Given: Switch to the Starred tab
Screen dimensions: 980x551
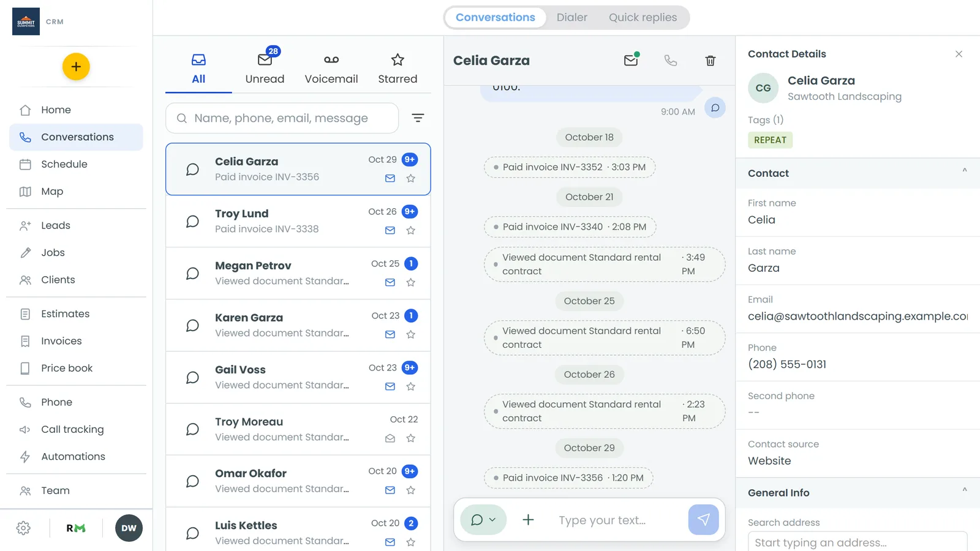Looking at the screenshot, I should click(x=398, y=68).
